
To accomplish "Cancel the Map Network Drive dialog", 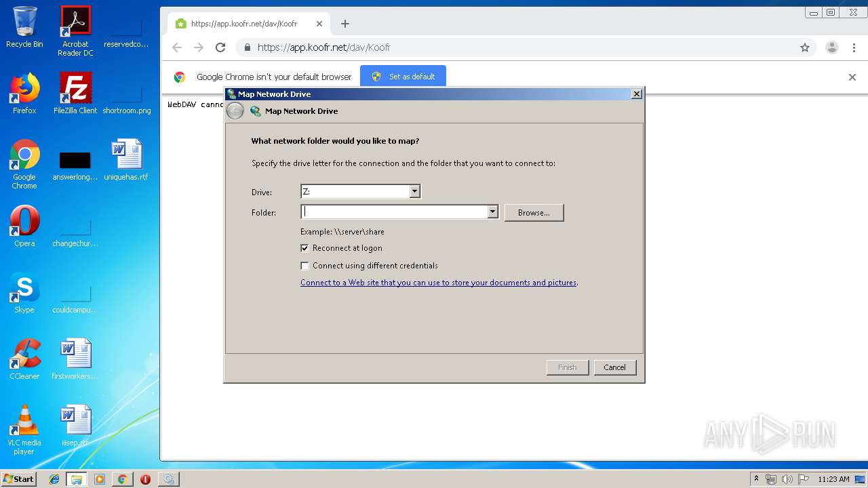I will click(x=615, y=367).
